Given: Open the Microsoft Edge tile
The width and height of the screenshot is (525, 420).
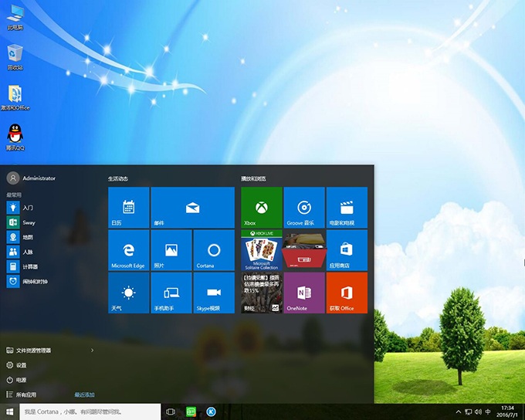Looking at the screenshot, I should (x=128, y=249).
